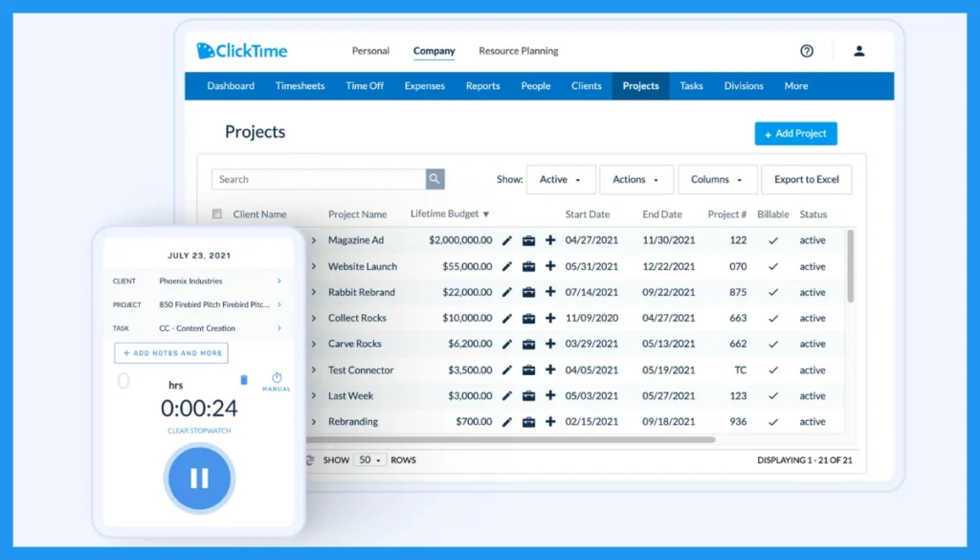Click the plus icon for Magazine Ad

click(x=550, y=240)
